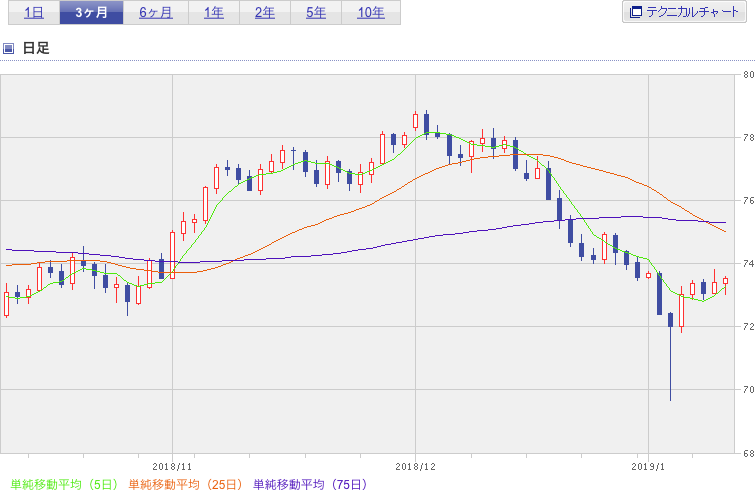The width and height of the screenshot is (755, 493).
Task: Click the 2018/12 axis label
Action: pos(415,467)
